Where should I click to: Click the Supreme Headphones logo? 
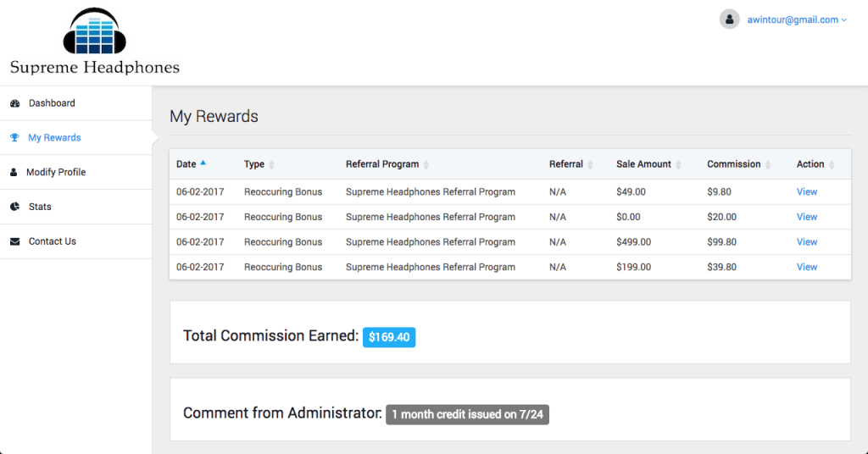95,42
